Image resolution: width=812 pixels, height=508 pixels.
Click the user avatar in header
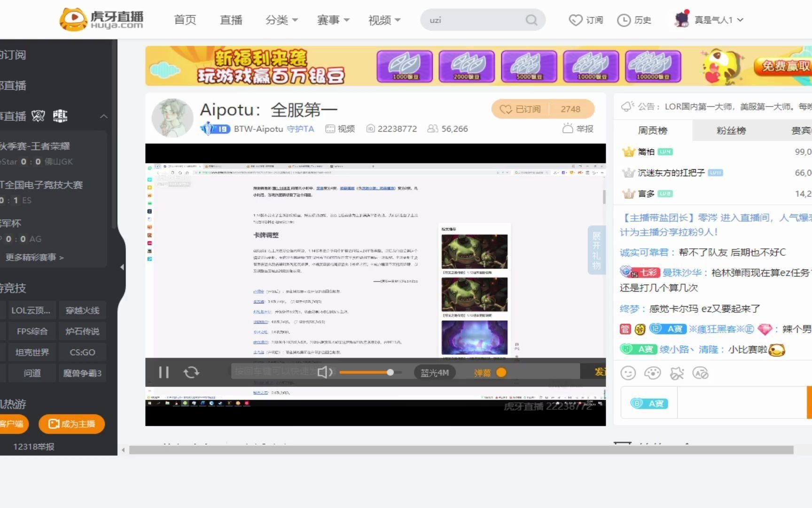(682, 19)
